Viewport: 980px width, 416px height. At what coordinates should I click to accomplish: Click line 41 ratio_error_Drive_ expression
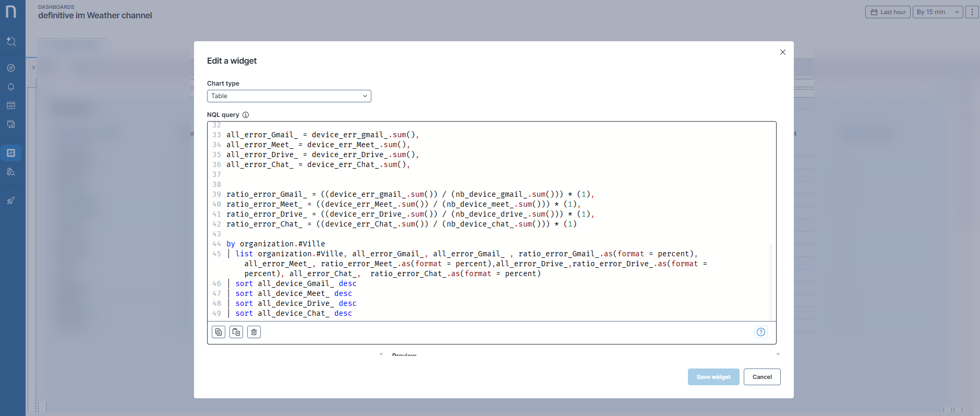tap(410, 214)
